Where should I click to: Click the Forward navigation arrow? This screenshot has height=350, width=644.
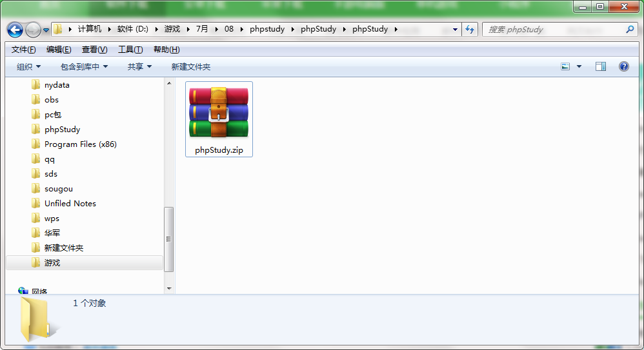pos(33,30)
